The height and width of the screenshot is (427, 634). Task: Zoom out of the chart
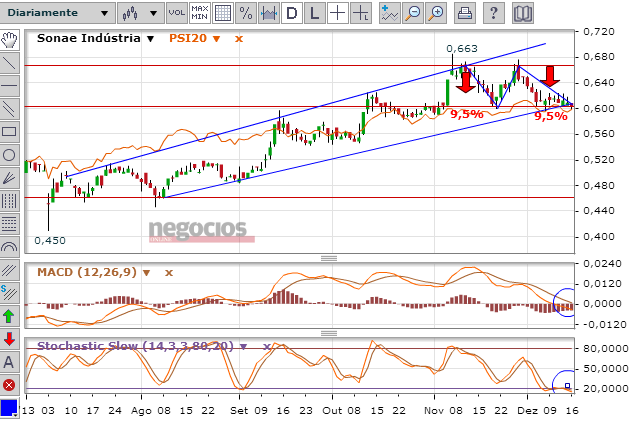(x=413, y=13)
